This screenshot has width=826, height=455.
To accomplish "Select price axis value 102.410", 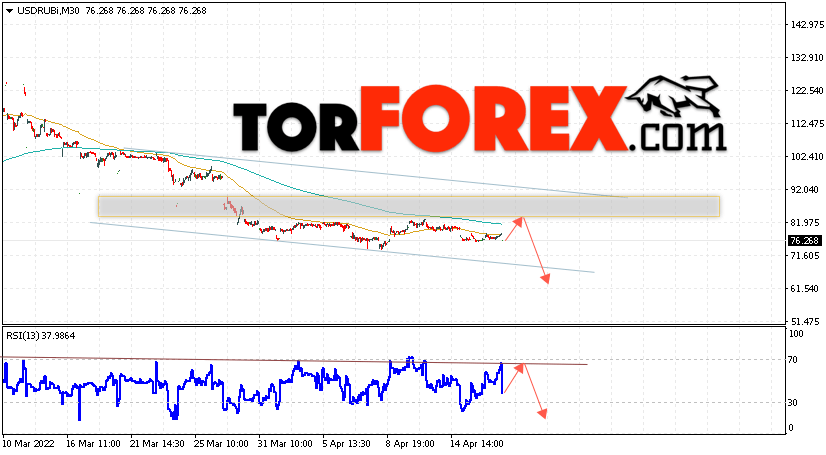I will 807,156.
